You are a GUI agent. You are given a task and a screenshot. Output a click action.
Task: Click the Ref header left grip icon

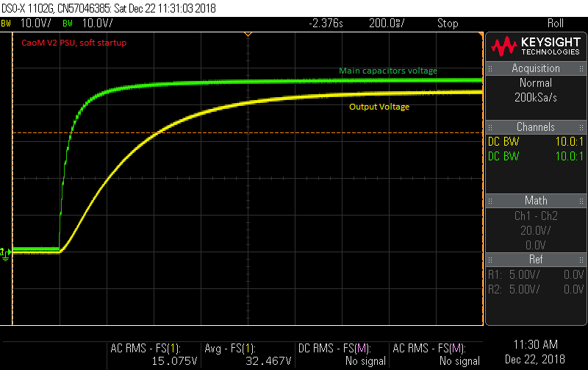(x=490, y=260)
